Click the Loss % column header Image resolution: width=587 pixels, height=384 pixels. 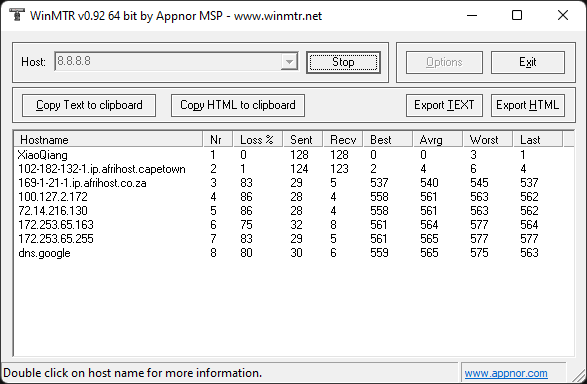point(258,140)
